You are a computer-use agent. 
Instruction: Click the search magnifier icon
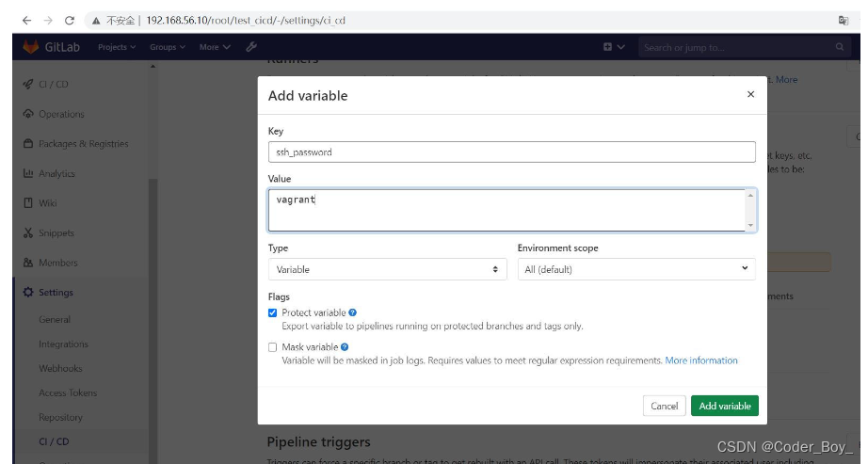point(840,47)
